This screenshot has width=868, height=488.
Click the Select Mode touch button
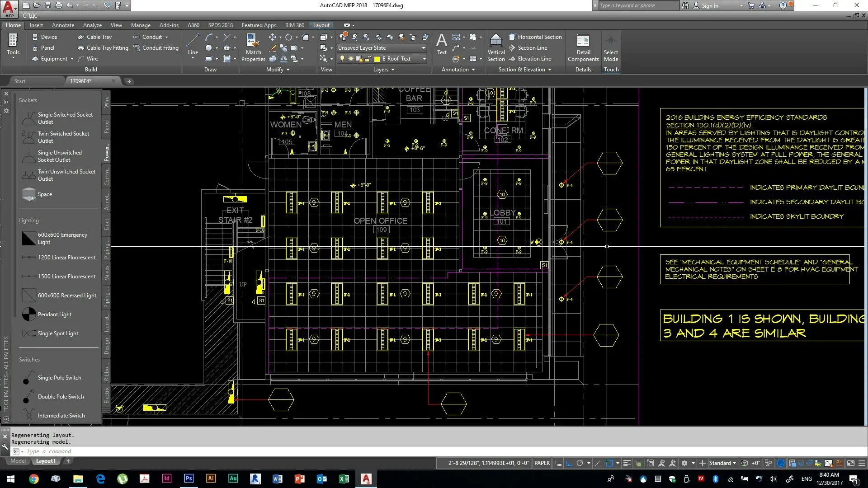click(611, 47)
